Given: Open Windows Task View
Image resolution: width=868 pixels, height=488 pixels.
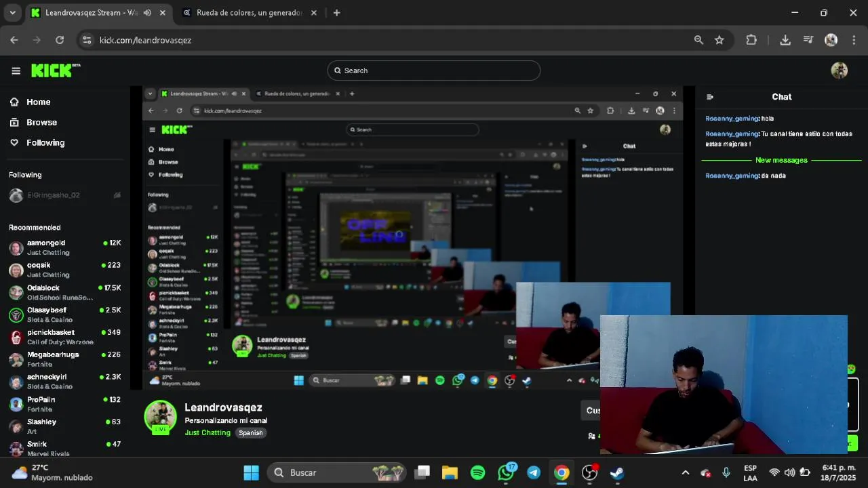Looking at the screenshot, I should click(422, 472).
